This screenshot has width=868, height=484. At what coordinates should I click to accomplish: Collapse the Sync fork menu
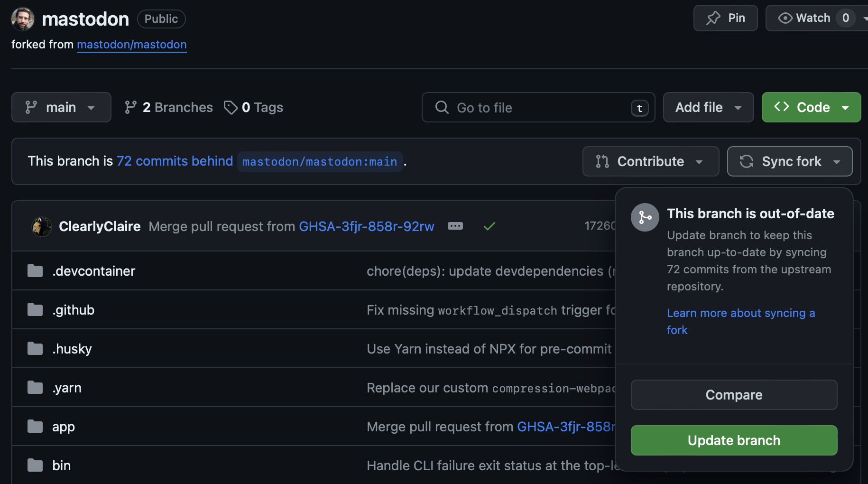tap(789, 161)
